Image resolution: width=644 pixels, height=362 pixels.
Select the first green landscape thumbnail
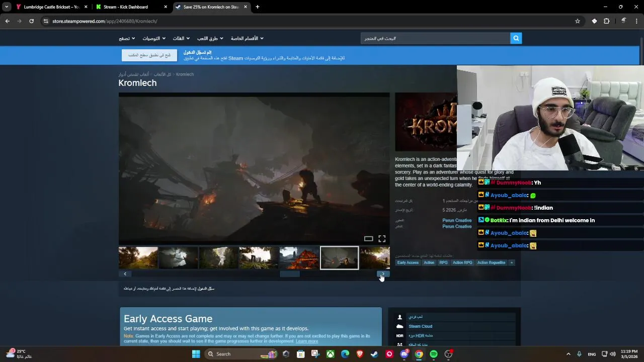tap(138, 257)
